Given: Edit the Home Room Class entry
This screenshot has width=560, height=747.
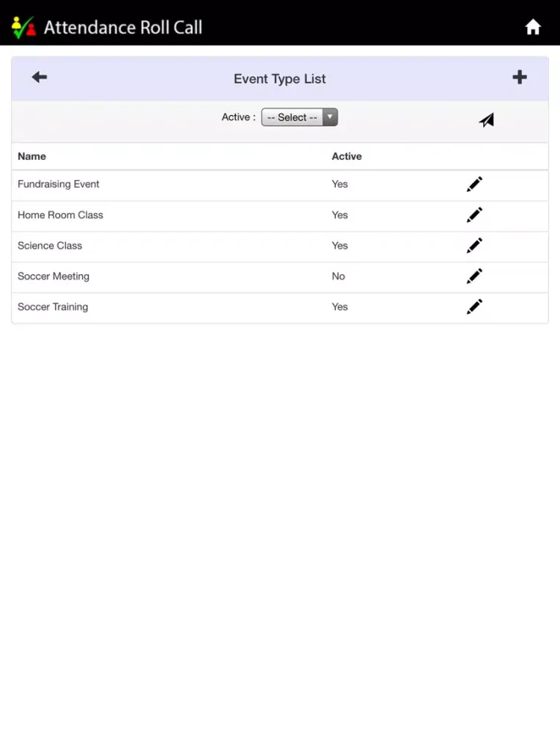Looking at the screenshot, I should 474,215.
